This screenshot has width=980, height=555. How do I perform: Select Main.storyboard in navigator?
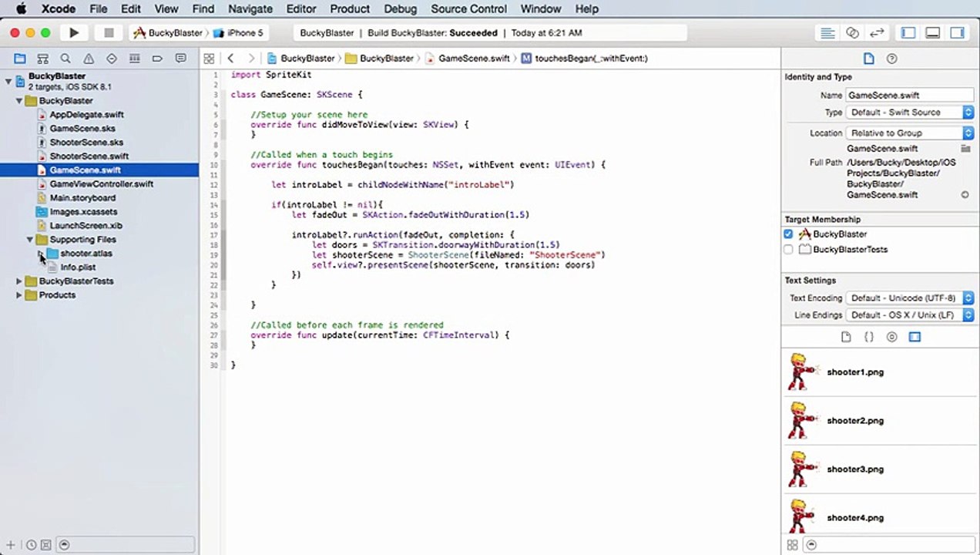82,198
